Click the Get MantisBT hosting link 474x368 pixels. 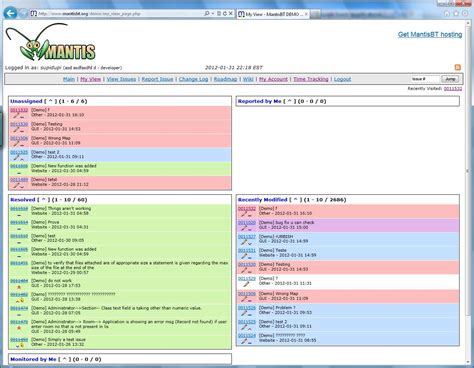pyautogui.click(x=430, y=34)
